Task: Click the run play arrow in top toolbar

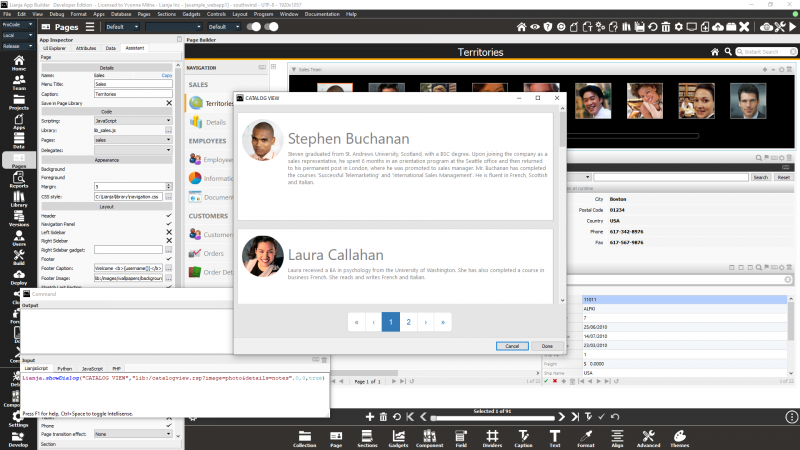Action: tap(793, 27)
